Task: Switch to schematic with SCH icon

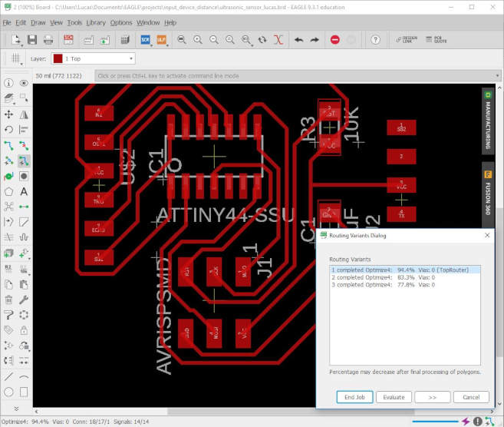Action: point(69,39)
